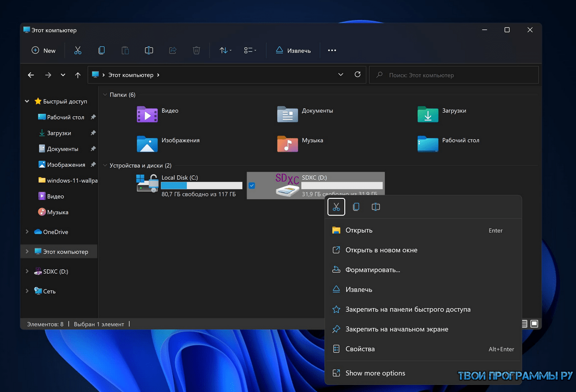Open the recent locations chevron
This screenshot has width=576, height=392.
[63, 75]
